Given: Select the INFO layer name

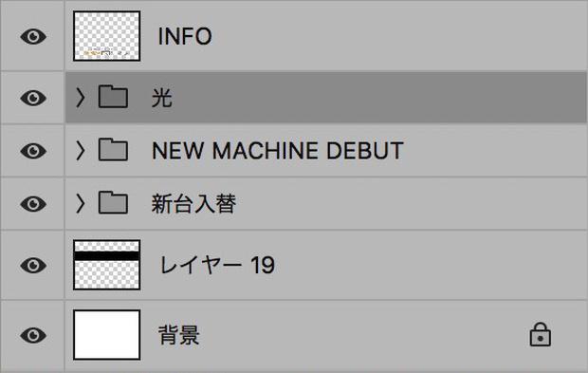Looking at the screenshot, I should click(185, 36).
